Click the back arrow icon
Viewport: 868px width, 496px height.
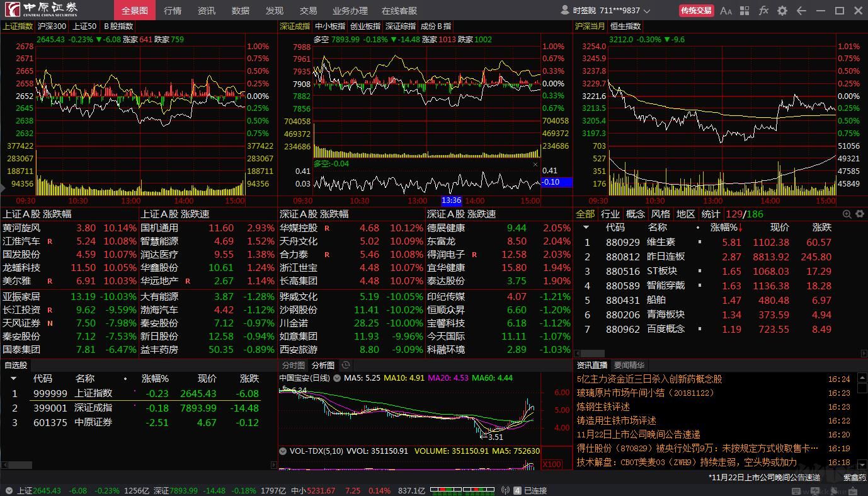[x=801, y=11]
